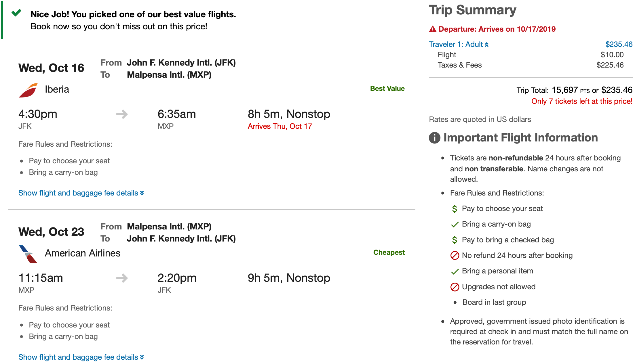635x364 pixels.
Task: Click the prohibited icon beside no refund
Action: 455,256
